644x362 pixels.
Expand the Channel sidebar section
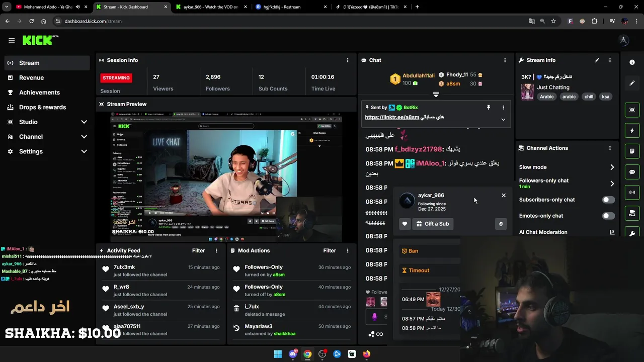click(84, 137)
